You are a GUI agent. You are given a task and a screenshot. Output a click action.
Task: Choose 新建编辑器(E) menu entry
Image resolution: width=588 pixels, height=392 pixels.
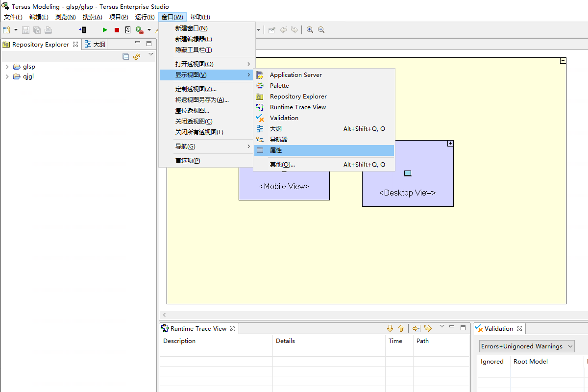[207, 39]
